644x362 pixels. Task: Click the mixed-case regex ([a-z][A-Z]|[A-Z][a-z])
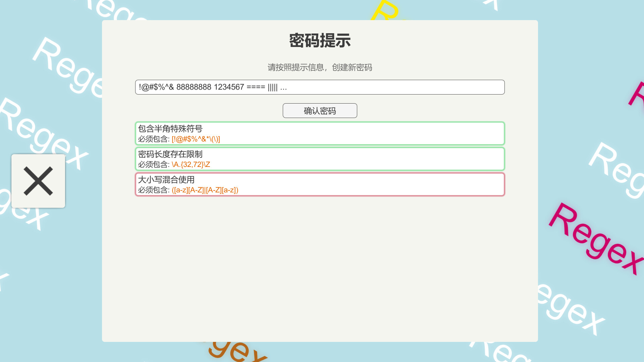[x=205, y=190]
